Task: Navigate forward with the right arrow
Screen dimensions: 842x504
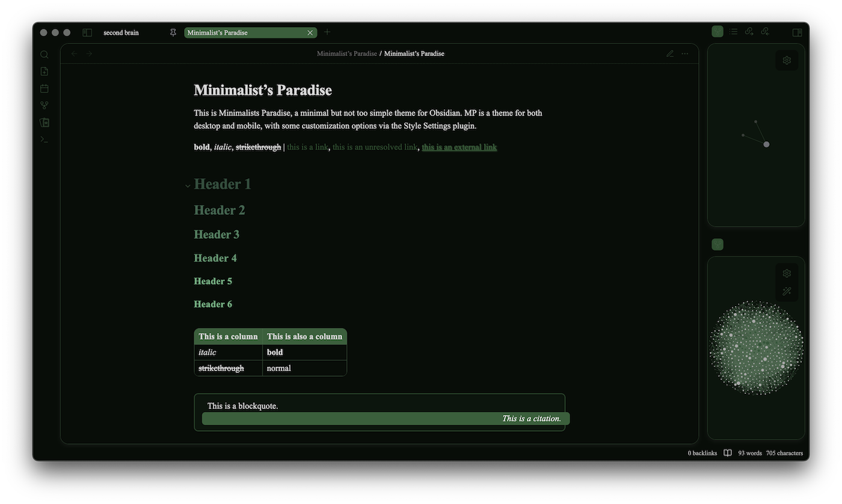Action: pos(89,54)
